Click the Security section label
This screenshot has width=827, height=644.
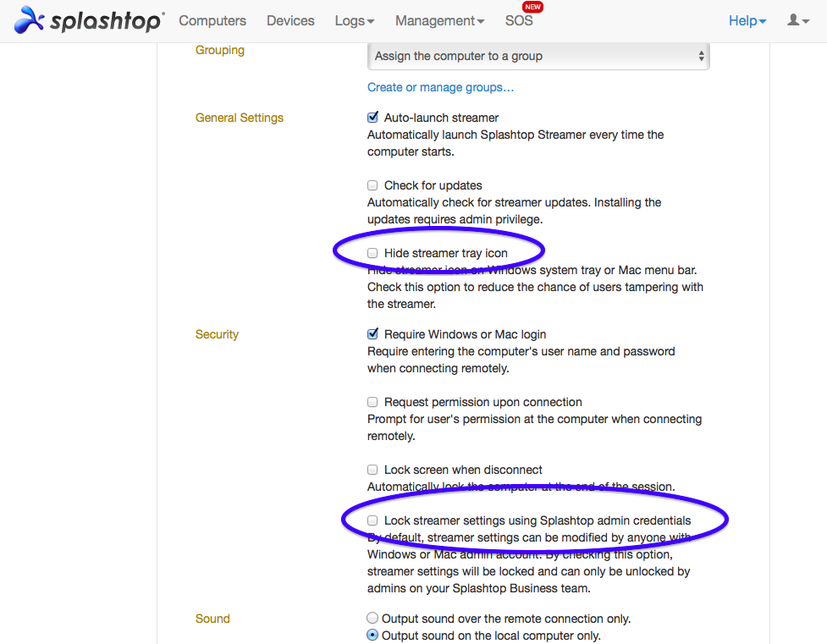click(217, 334)
